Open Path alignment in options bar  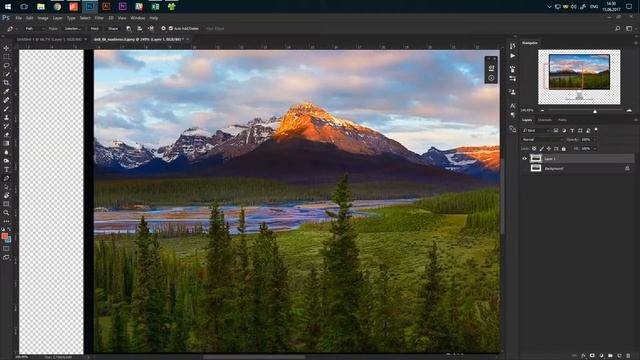[140, 29]
